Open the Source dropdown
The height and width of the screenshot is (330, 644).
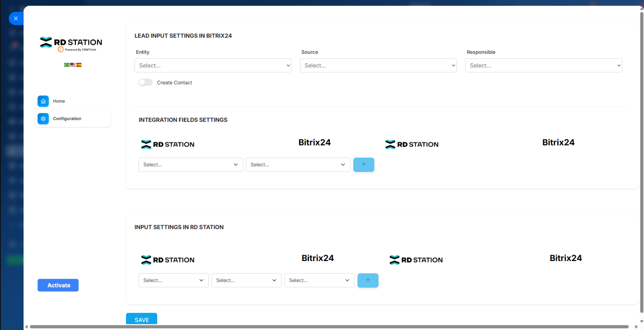pos(378,65)
